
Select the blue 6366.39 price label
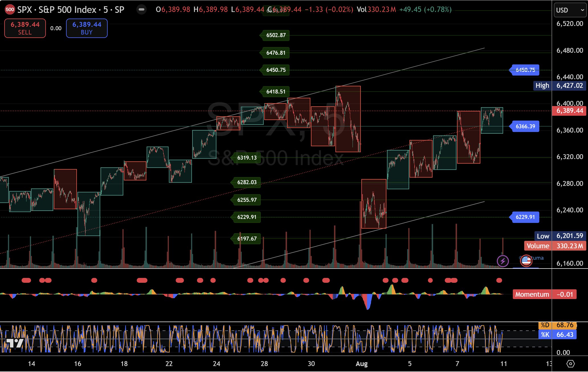point(525,126)
